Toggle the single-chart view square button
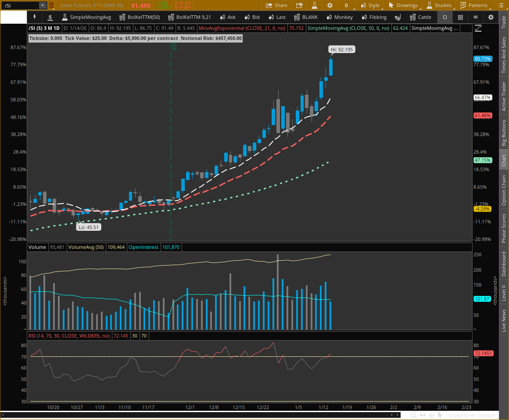 444,17
